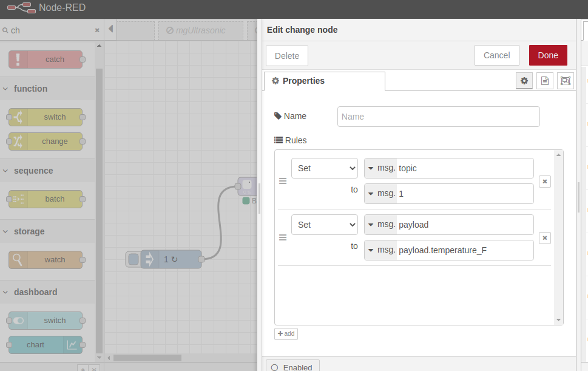The width and height of the screenshot is (588, 371).
Task: Click the inject node button on canvas
Action: coord(133,259)
